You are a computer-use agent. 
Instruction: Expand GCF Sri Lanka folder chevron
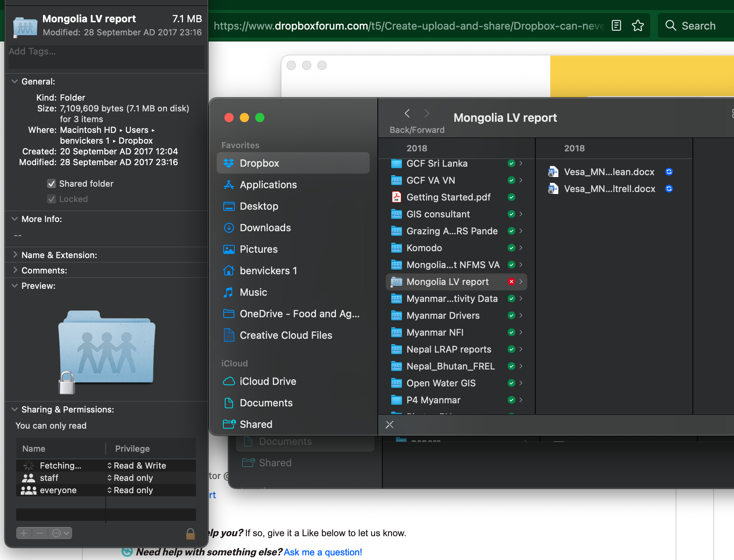click(x=521, y=163)
